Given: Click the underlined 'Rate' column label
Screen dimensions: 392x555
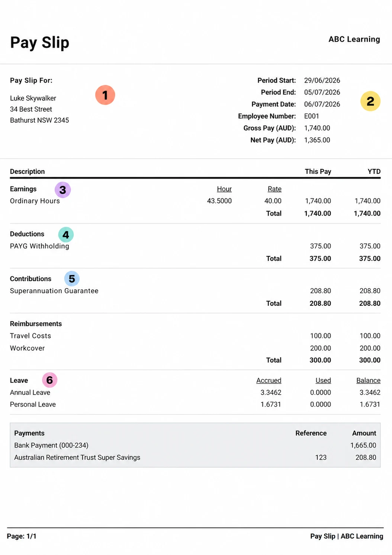Looking at the screenshot, I should [274, 189].
